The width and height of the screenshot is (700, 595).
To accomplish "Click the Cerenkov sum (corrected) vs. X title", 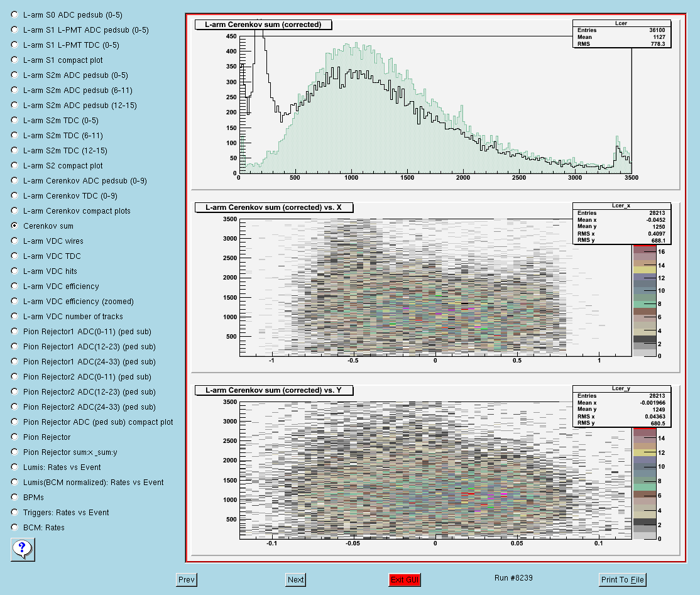I will click(274, 207).
